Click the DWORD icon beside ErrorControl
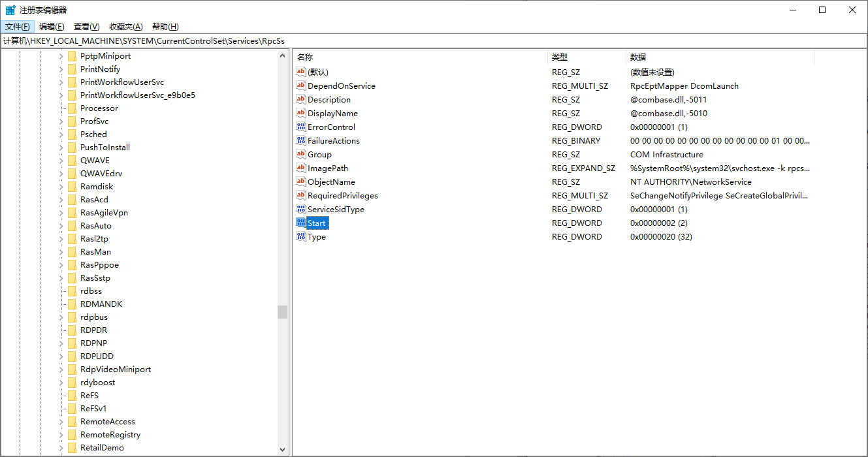The image size is (868, 457). [x=300, y=127]
